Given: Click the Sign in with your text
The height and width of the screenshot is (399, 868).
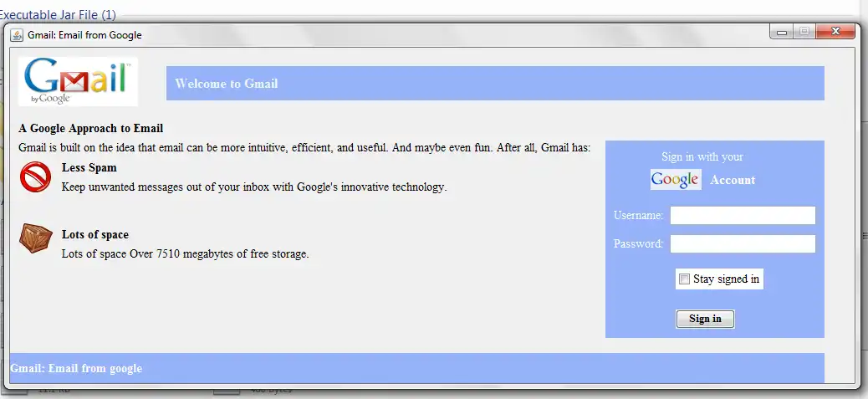Looking at the screenshot, I should click(x=702, y=156).
